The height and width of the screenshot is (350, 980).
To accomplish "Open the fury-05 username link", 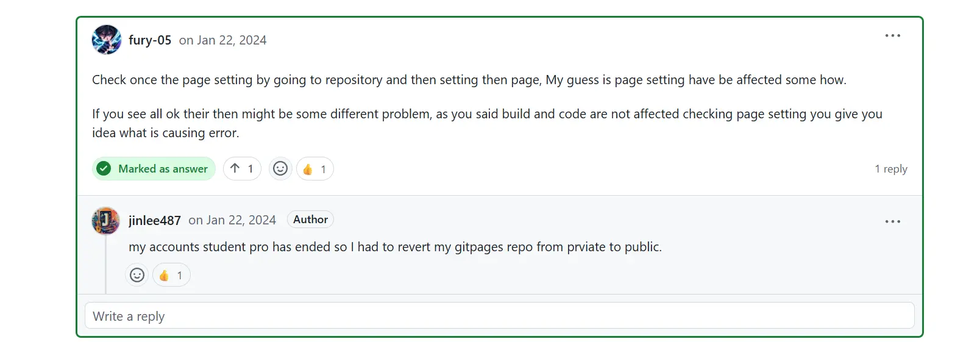I will (150, 40).
